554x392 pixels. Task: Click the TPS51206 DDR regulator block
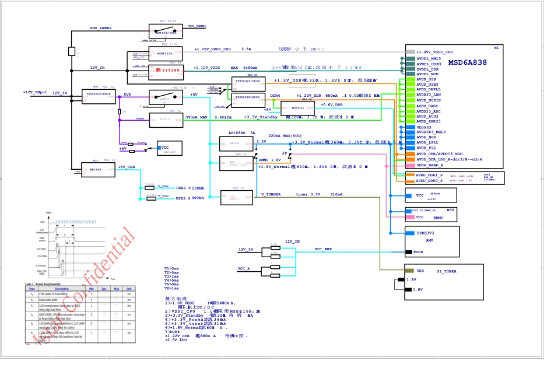pos(297,108)
